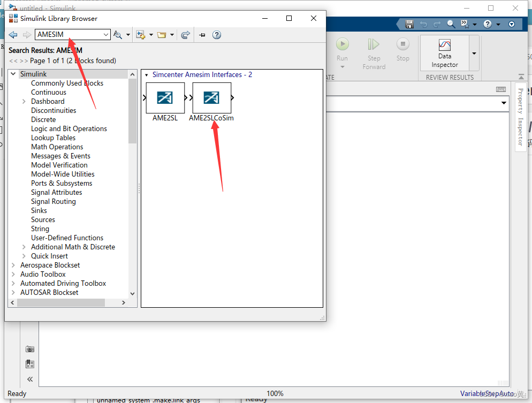Select the Discrete library

43,120
